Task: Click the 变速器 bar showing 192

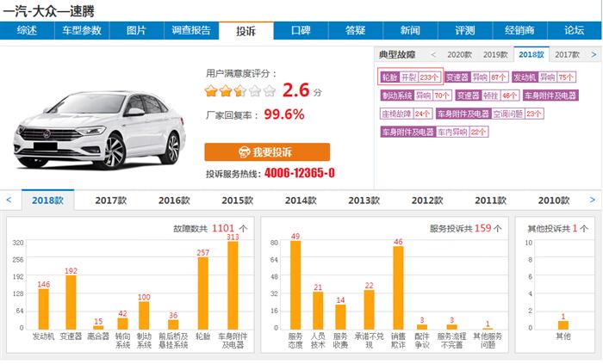Action: (x=71, y=303)
